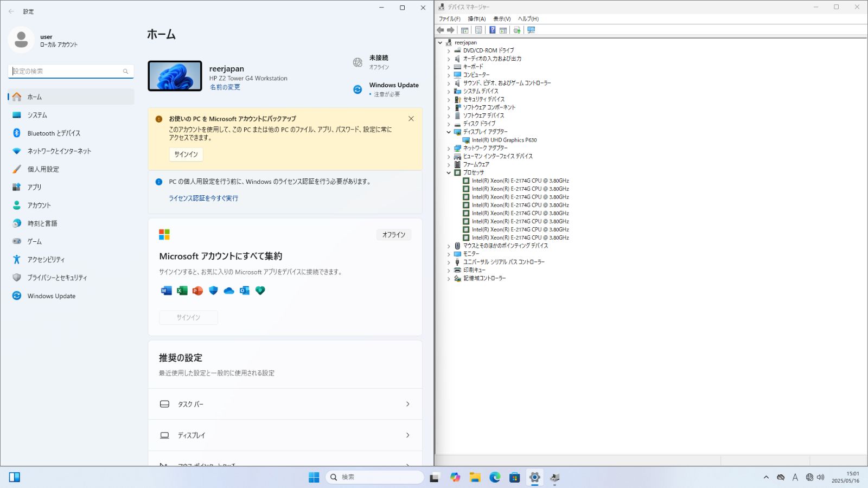Select the first Intel Xeon E-2174G CPU entry
868x488 pixels.
[x=520, y=181]
